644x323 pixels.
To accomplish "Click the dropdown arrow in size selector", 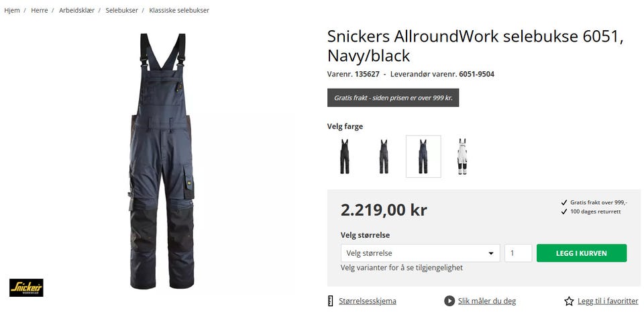I will [x=491, y=254].
